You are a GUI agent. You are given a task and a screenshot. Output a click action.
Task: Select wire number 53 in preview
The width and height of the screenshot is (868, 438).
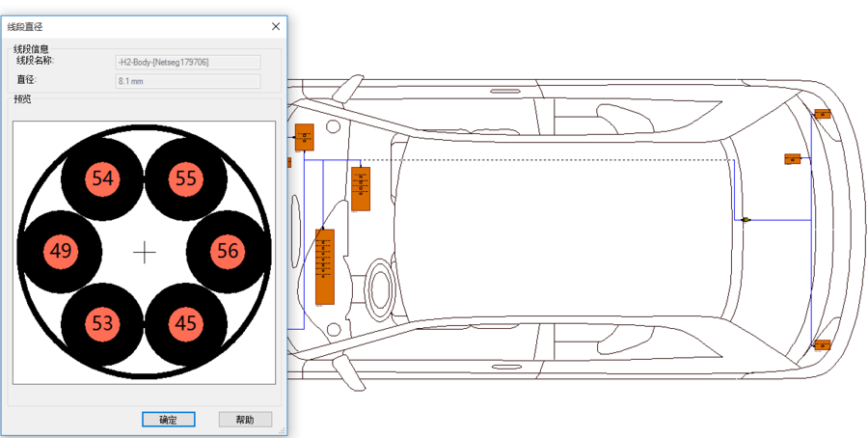tap(102, 323)
